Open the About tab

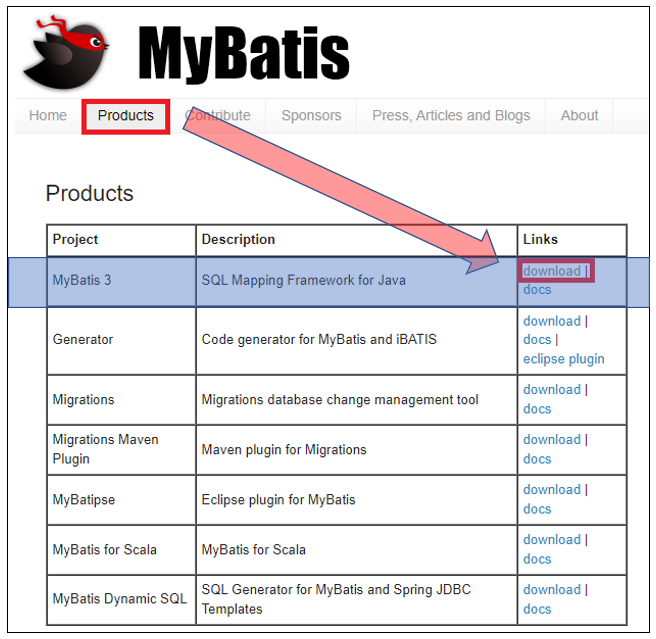579,115
